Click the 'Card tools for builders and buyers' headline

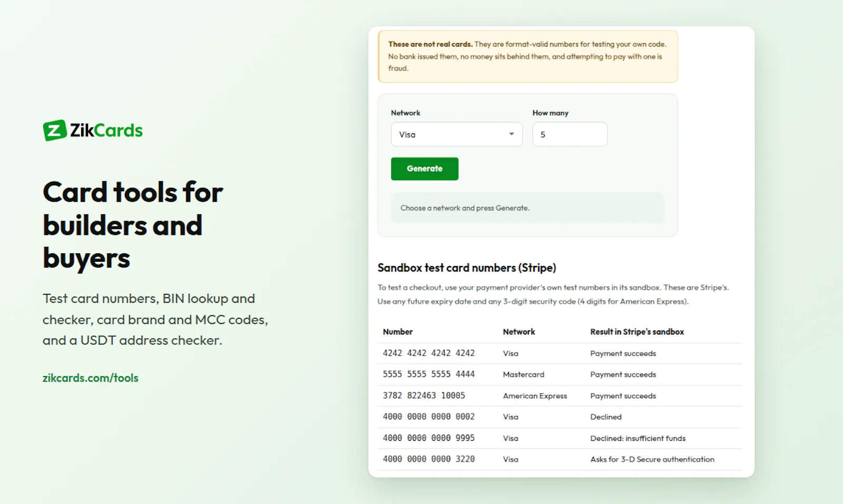[x=133, y=225]
